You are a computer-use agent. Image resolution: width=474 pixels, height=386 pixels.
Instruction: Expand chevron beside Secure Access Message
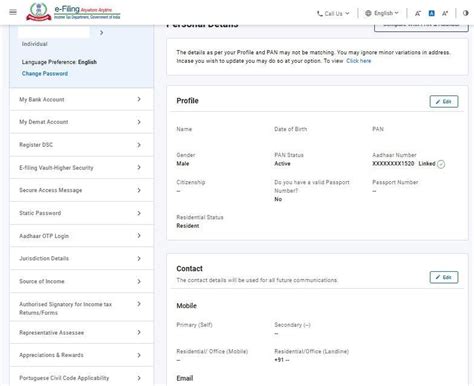(139, 190)
